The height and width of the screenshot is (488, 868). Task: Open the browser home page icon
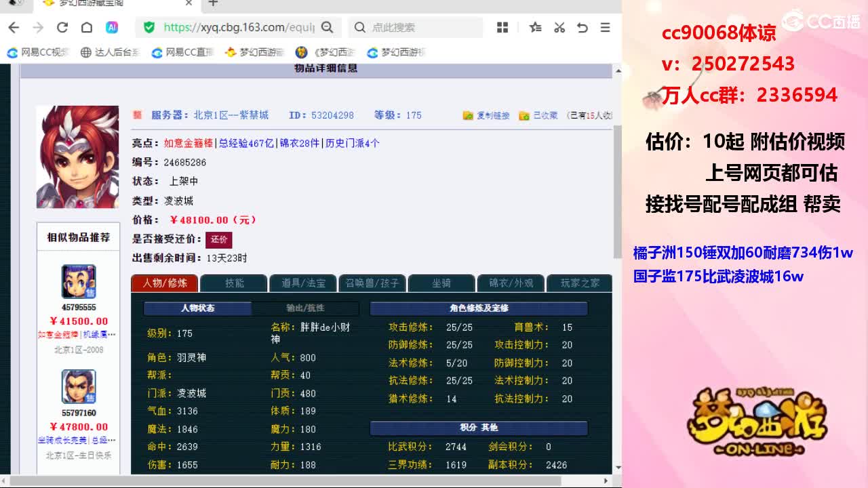pyautogui.click(x=87, y=27)
